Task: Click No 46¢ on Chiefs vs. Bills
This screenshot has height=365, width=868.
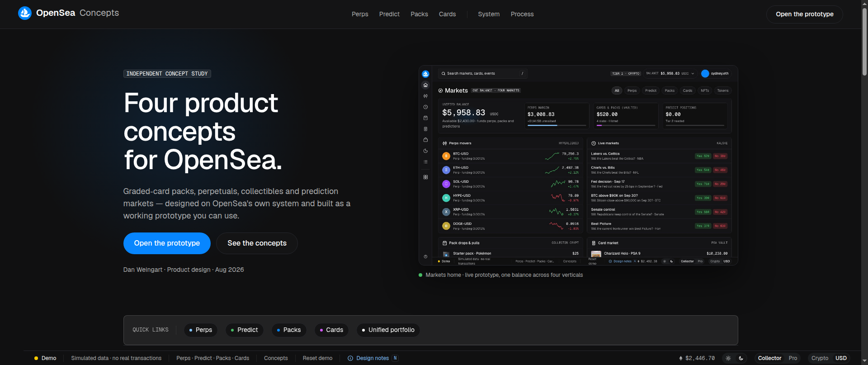Action: coord(720,170)
